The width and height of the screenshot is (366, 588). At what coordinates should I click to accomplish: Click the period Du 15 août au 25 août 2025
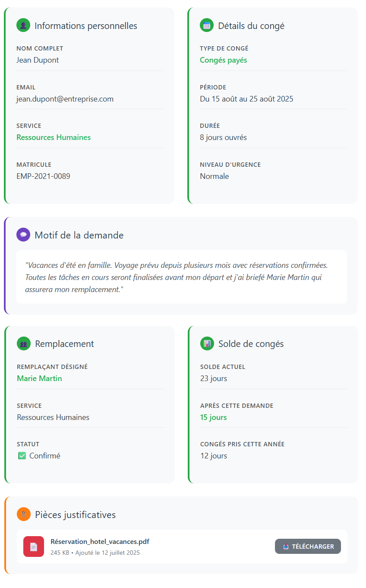(x=246, y=99)
